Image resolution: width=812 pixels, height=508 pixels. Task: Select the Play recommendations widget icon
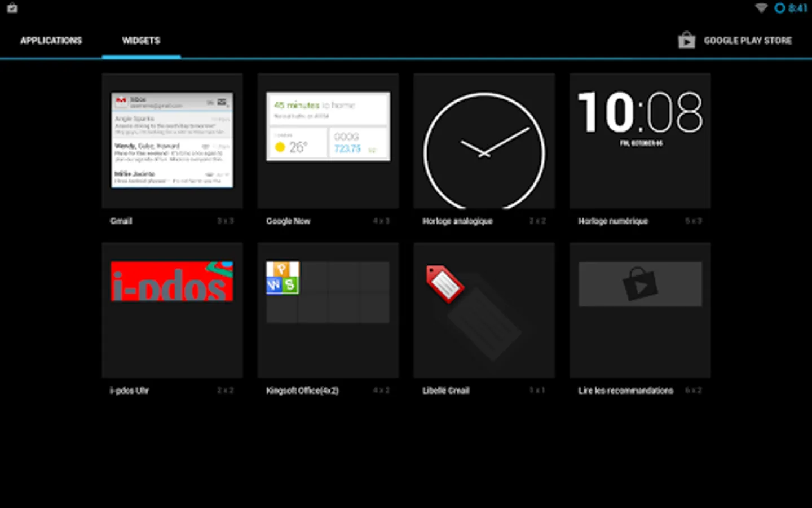point(640,284)
